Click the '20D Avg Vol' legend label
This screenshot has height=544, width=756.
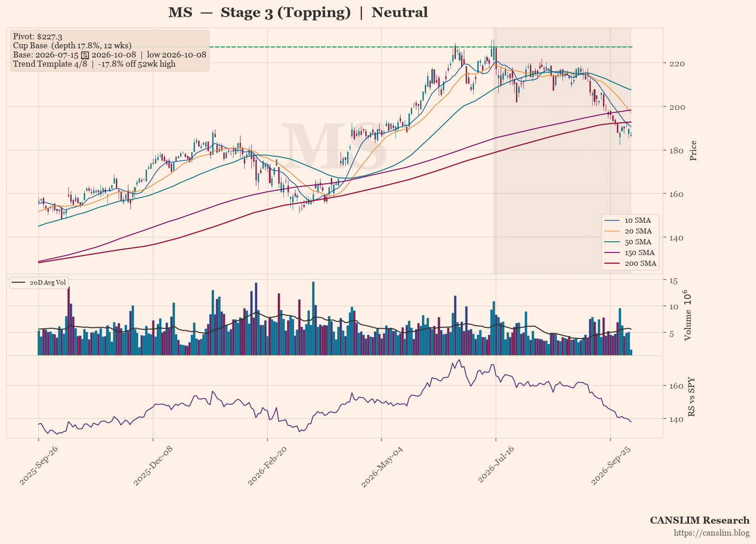48,283
